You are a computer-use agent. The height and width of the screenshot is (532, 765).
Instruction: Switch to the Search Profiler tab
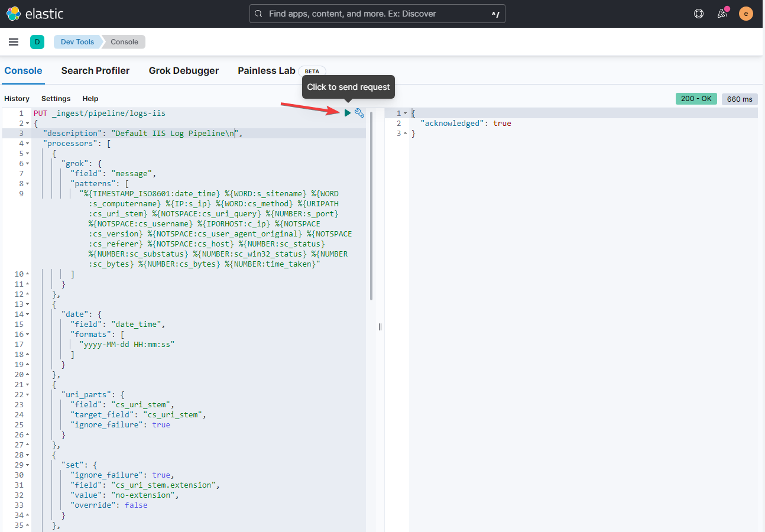coord(95,70)
